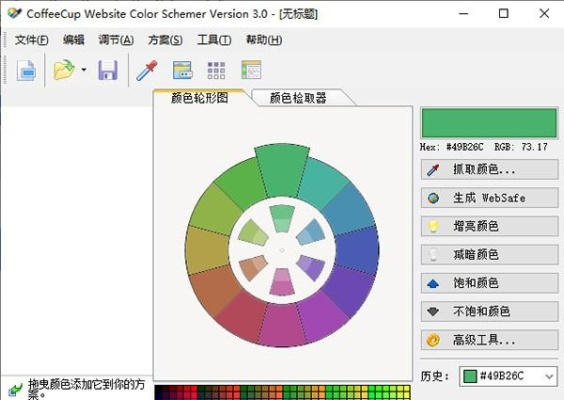Viewport: 564px width, 400px height.
Task: Click the color grid toolbar icon
Action: pyautogui.click(x=216, y=71)
